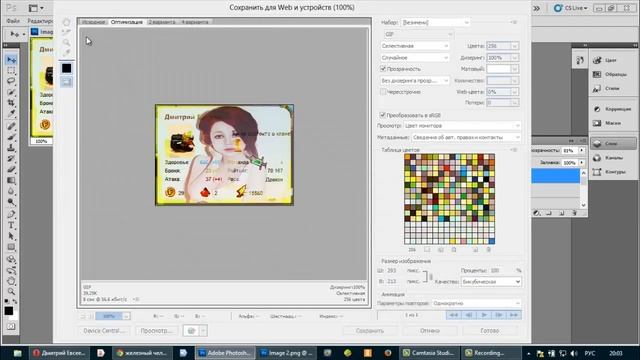This screenshot has height=360, width=640.
Task: Toggle the Чересстрочно checkbox
Action: click(x=383, y=92)
